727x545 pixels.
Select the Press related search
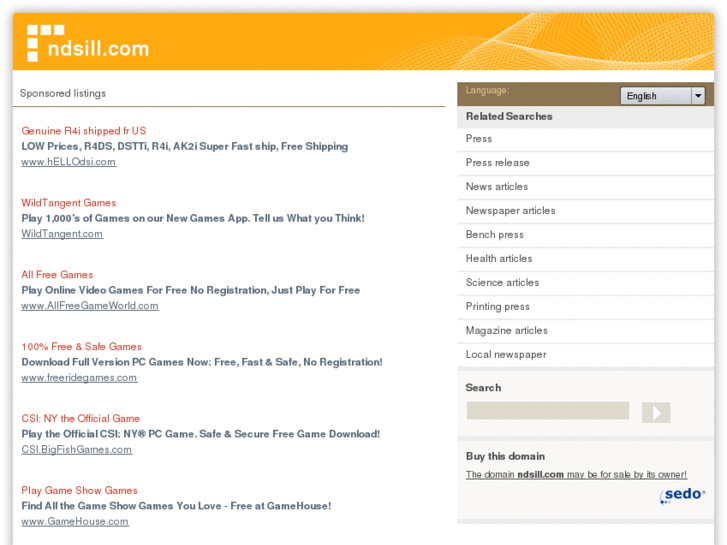[x=585, y=139]
